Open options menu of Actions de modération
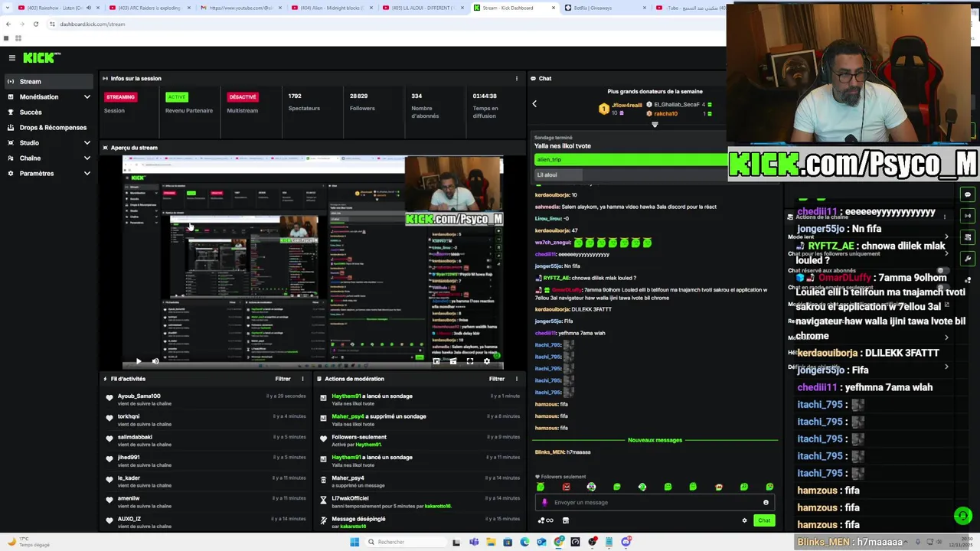The width and height of the screenshot is (980, 551). (517, 379)
